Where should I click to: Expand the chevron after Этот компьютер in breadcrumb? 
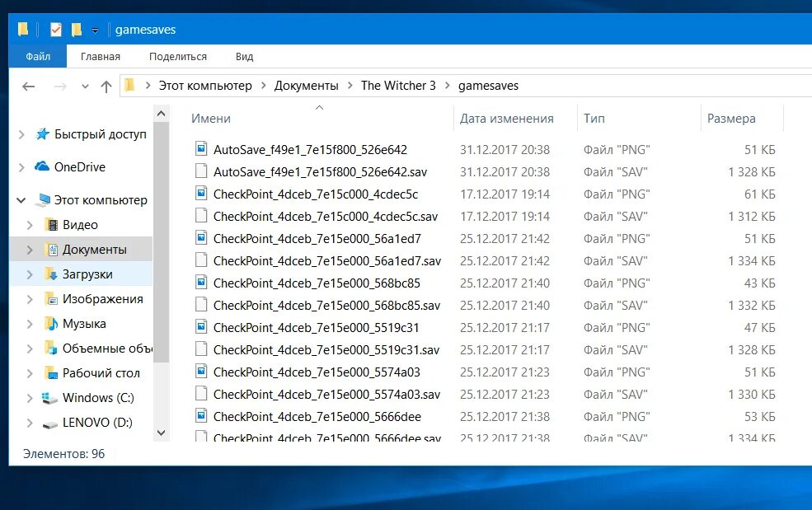point(264,86)
